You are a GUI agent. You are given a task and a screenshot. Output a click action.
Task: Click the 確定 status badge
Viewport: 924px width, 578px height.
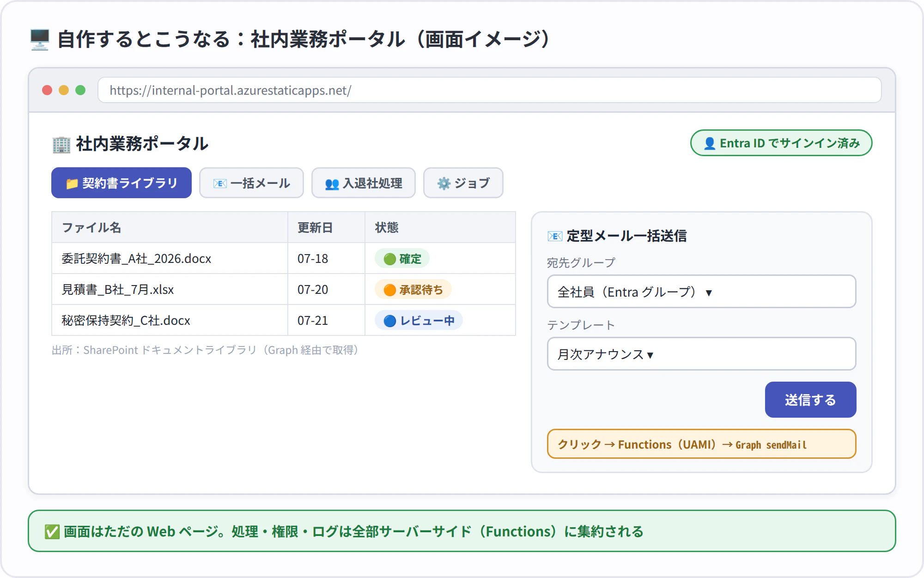coord(402,259)
